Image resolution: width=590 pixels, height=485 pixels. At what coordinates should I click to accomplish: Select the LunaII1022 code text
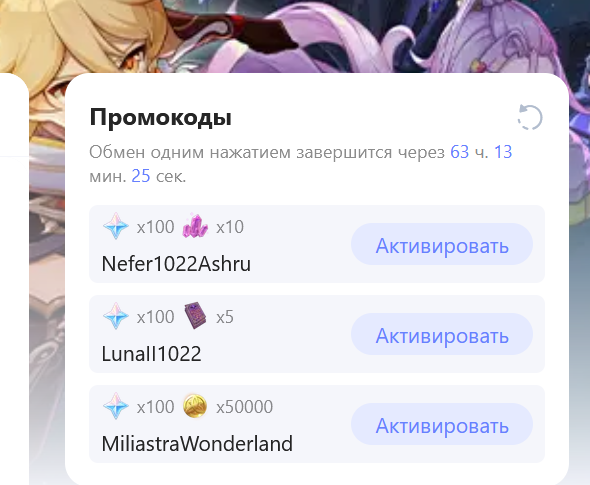151,354
